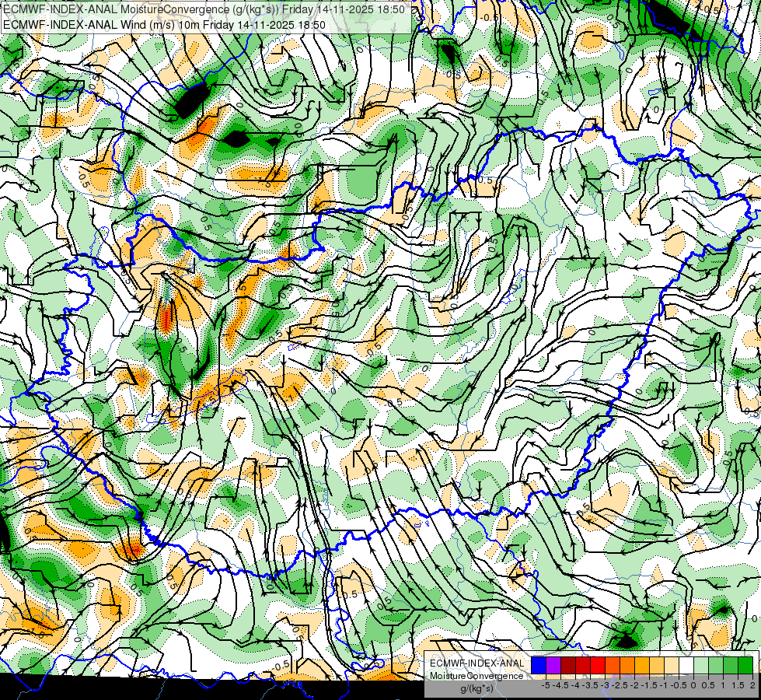Pick palest green swatch between 0 and 0.5
This screenshot has height=700, width=761.
(701, 666)
